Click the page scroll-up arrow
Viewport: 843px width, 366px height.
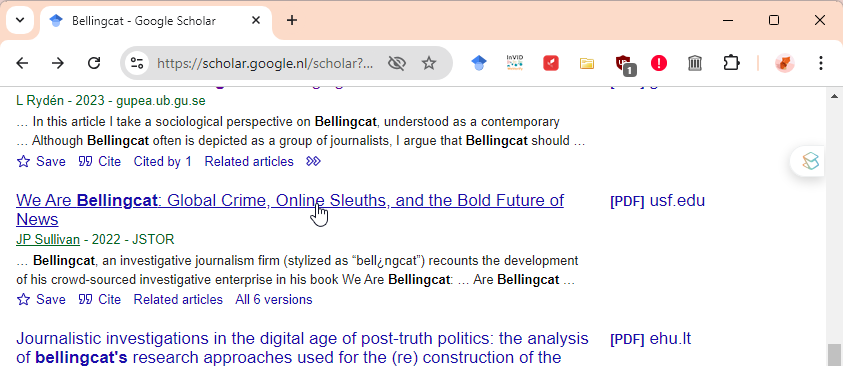pos(834,96)
